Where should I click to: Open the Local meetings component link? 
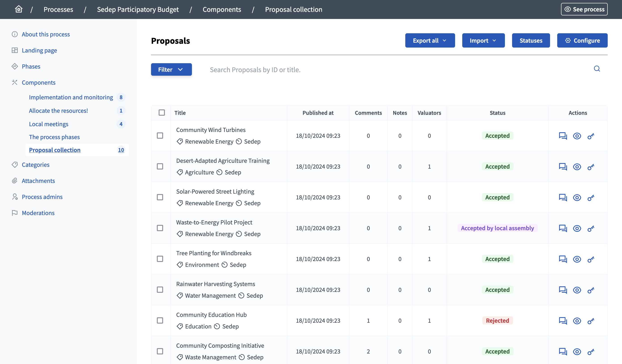49,124
